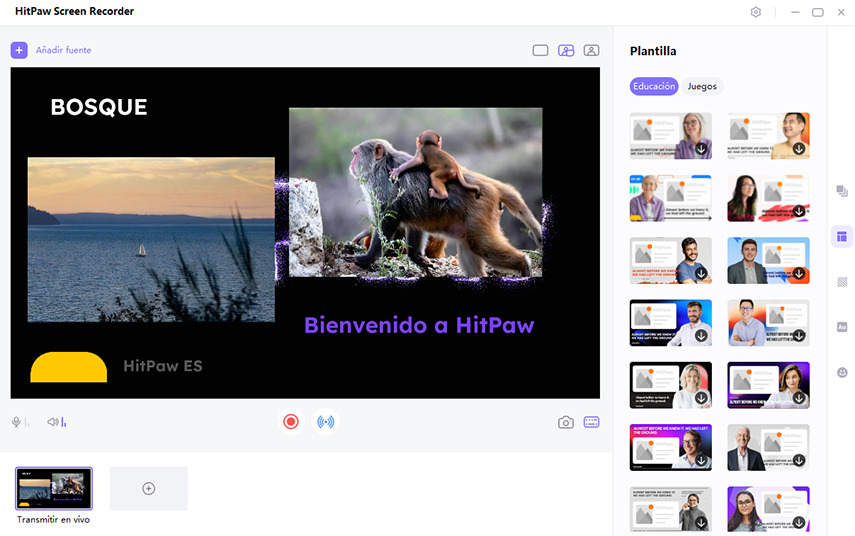Open the highlighted template layout sidebar icon
855x536 pixels.
[842, 237]
